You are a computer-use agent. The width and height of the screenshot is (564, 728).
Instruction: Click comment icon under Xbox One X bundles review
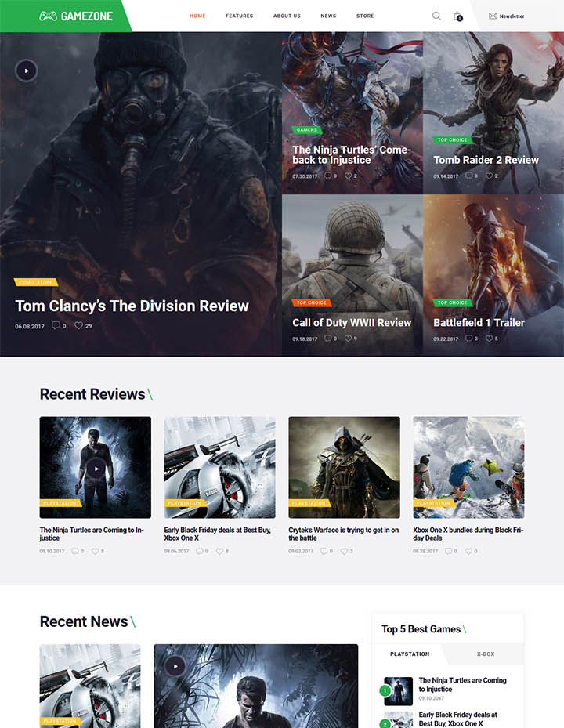[x=448, y=551]
